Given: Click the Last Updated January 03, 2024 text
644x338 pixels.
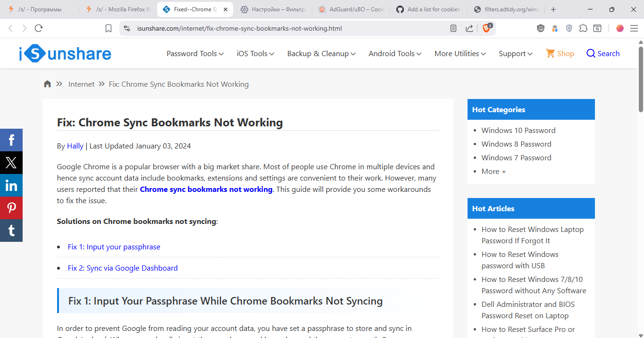Looking at the screenshot, I should [x=140, y=146].
